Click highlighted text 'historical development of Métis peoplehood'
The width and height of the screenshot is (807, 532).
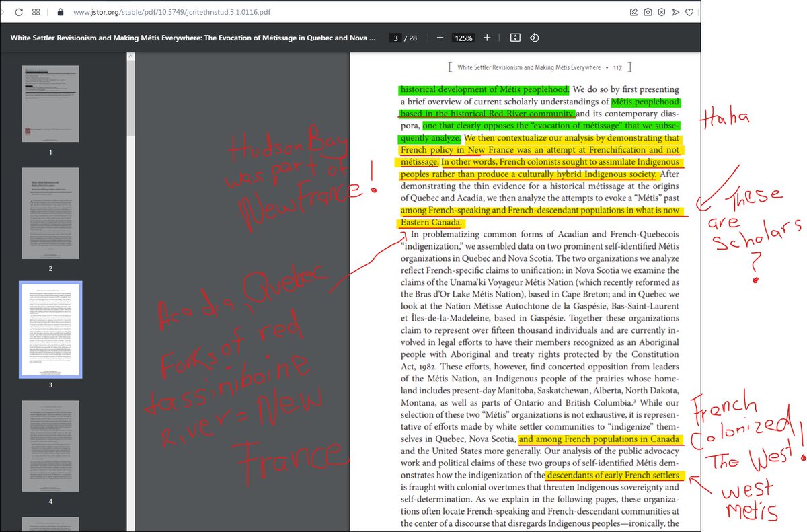(x=484, y=89)
